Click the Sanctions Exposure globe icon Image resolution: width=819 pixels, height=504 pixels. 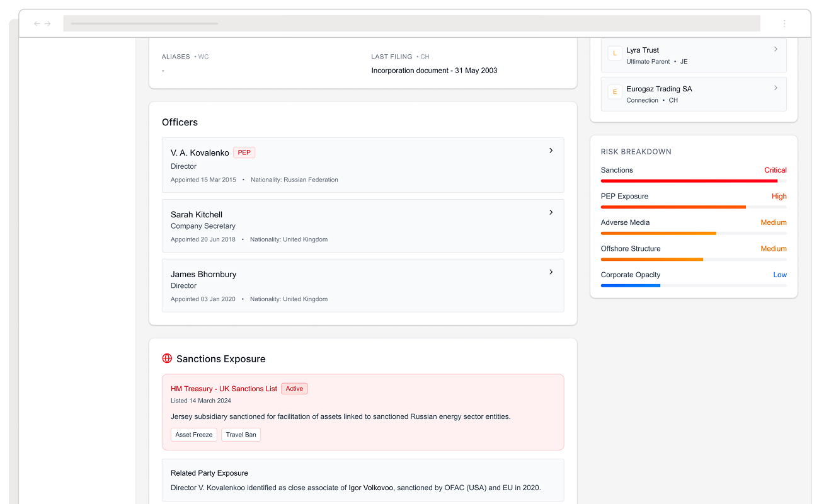[167, 358]
